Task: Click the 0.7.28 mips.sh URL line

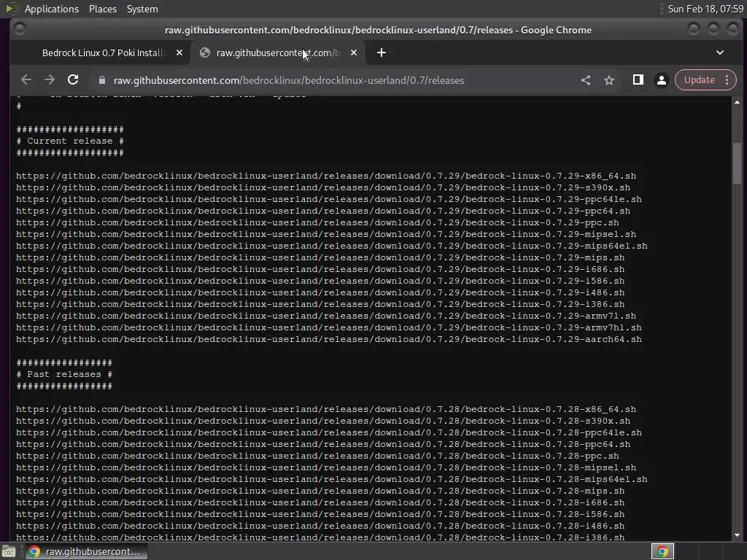Action: pos(320,491)
